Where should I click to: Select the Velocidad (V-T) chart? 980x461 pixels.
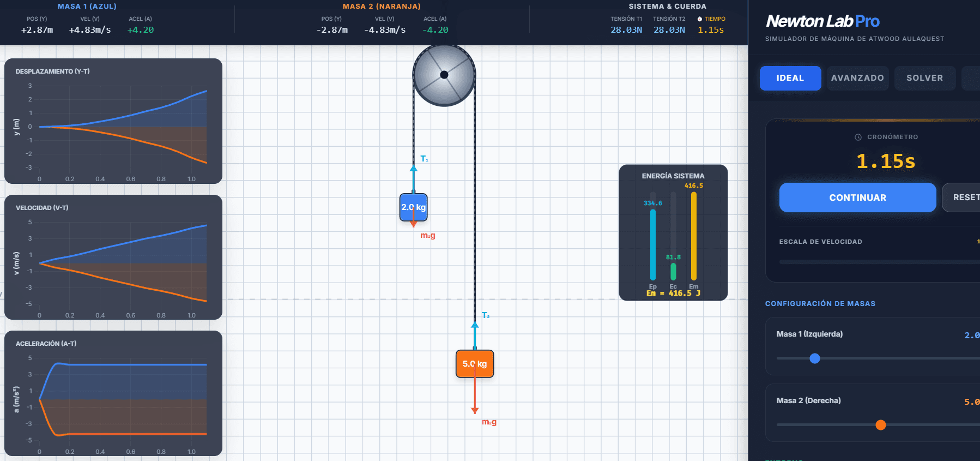tap(113, 257)
